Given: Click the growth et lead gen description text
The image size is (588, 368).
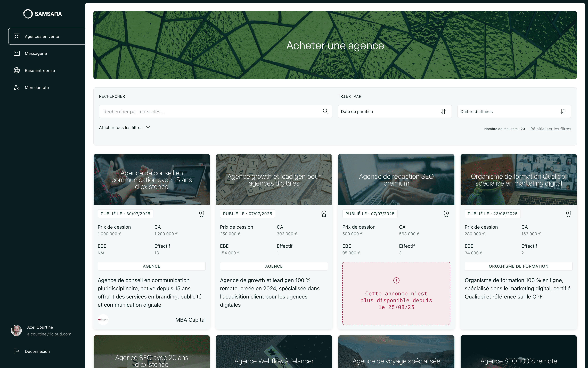Looking at the screenshot, I should click(x=270, y=292).
